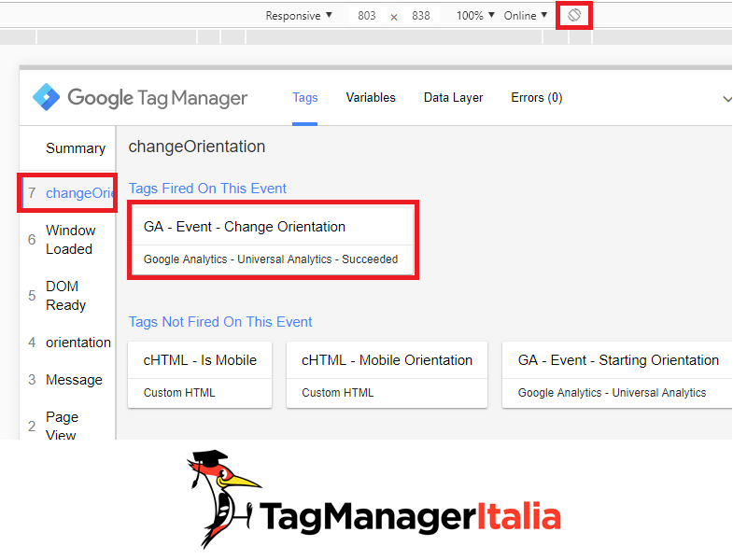Image resolution: width=747 pixels, height=560 pixels.
Task: Select event 5 DOM Ready
Action: [67, 296]
